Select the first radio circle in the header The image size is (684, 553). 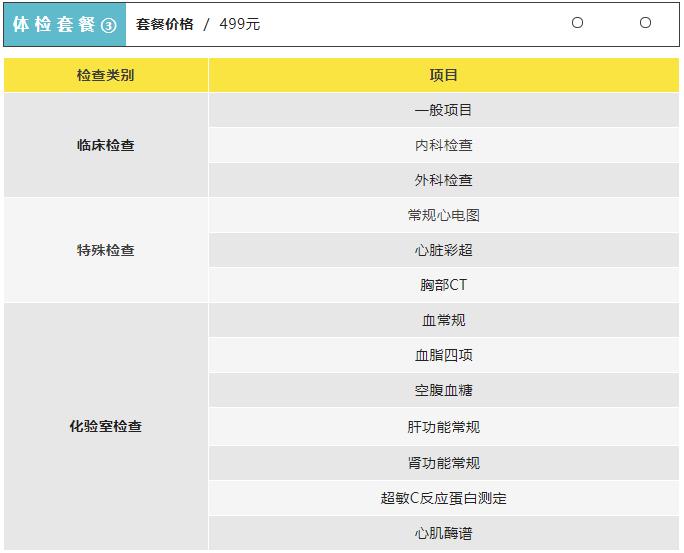pos(577,23)
